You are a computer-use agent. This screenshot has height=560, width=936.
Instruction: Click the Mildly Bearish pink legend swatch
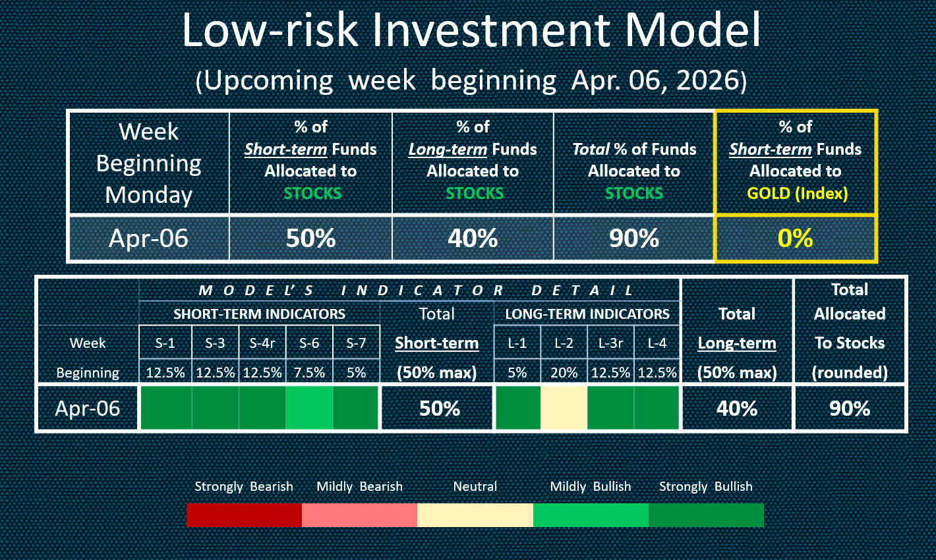pyautogui.click(x=359, y=515)
